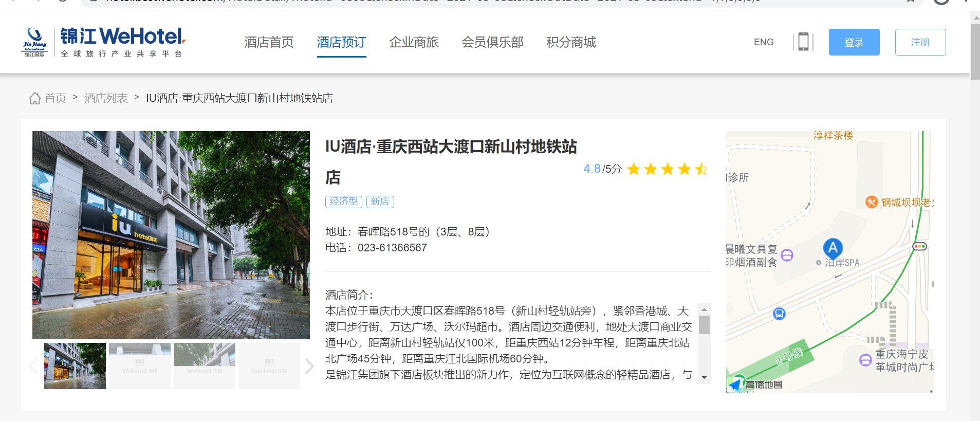Click the description scrollbar thumb
Screen dimensions: 980x421
[705, 325]
